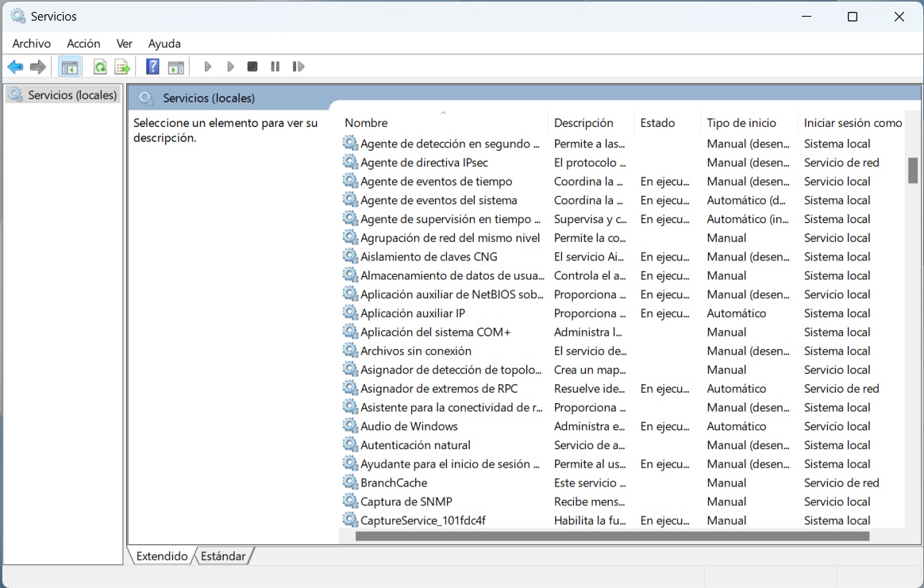
Task: Sort by the Iniciar sesión como column header
Action: [853, 122]
